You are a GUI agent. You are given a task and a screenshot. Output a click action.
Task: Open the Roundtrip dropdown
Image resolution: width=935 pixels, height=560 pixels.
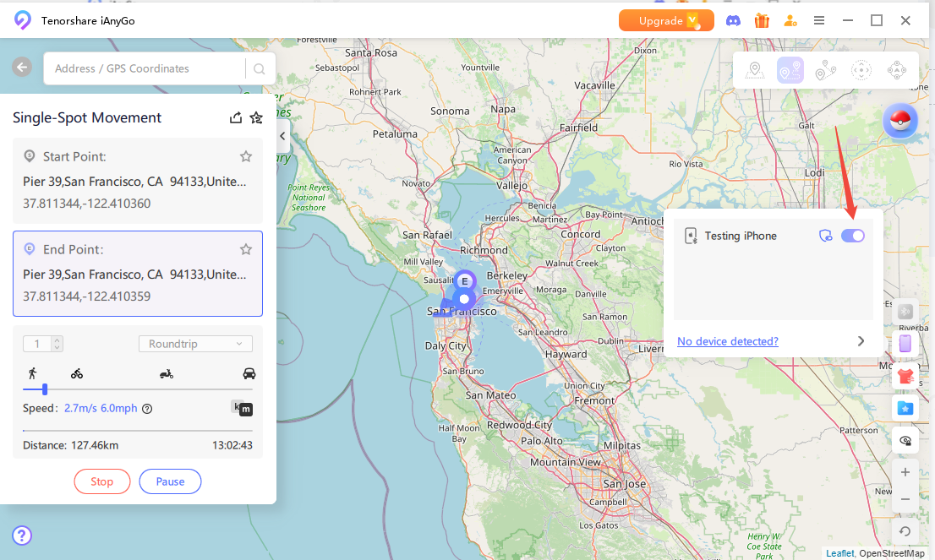195,344
